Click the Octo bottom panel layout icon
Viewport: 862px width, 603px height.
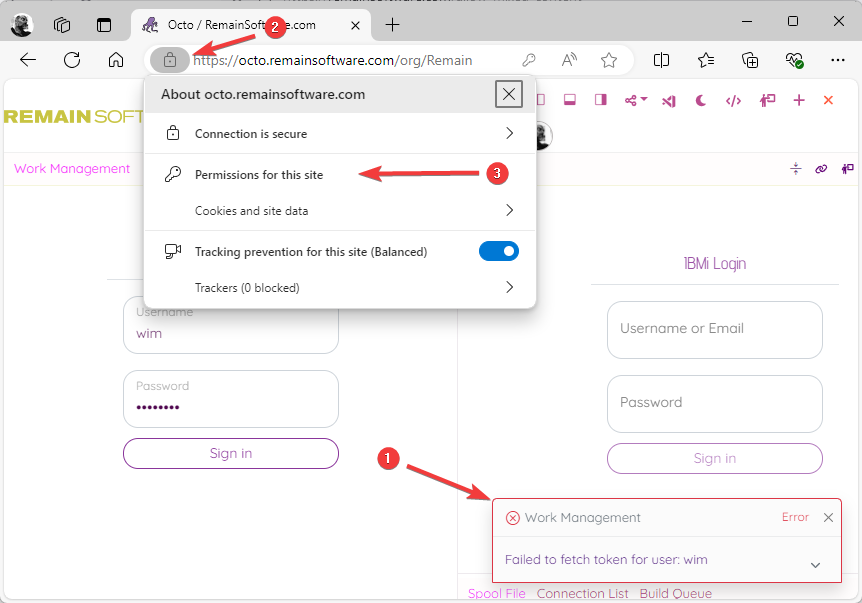(570, 100)
